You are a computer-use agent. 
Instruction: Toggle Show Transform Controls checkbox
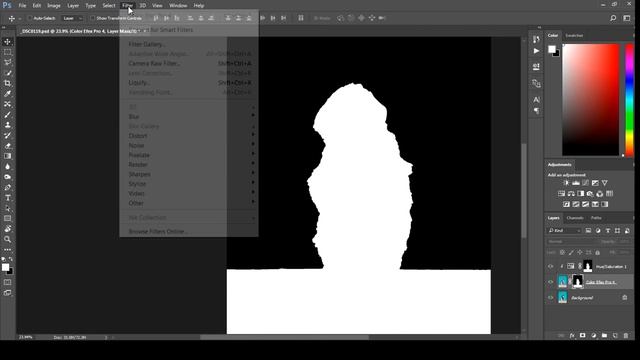pos(93,18)
